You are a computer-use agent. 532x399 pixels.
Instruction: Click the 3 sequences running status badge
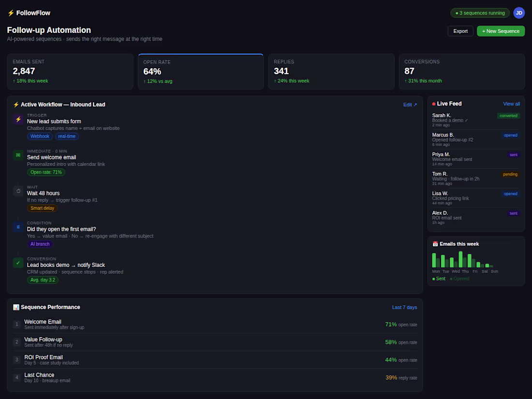(480, 13)
